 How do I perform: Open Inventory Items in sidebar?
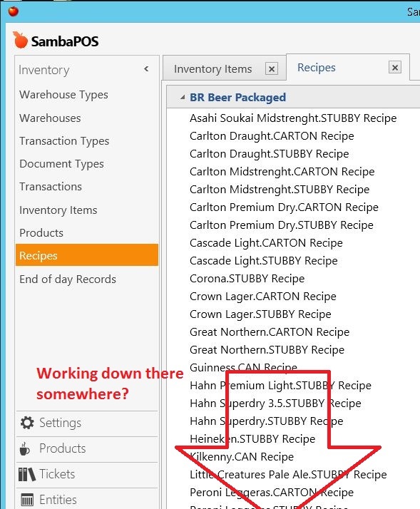pyautogui.click(x=58, y=210)
